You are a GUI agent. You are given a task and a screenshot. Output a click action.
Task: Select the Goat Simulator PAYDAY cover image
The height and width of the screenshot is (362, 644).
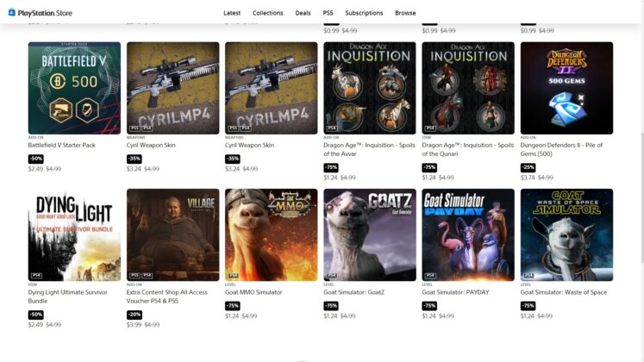(468, 234)
